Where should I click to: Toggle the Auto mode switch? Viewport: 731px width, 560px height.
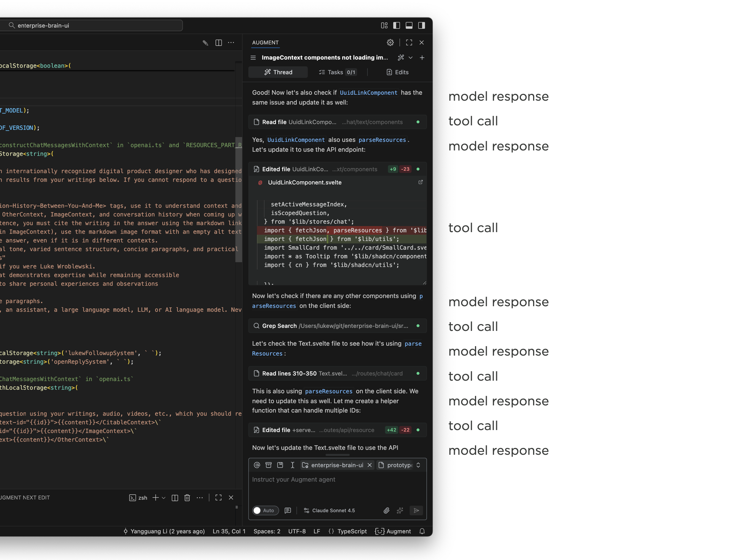coord(265,510)
